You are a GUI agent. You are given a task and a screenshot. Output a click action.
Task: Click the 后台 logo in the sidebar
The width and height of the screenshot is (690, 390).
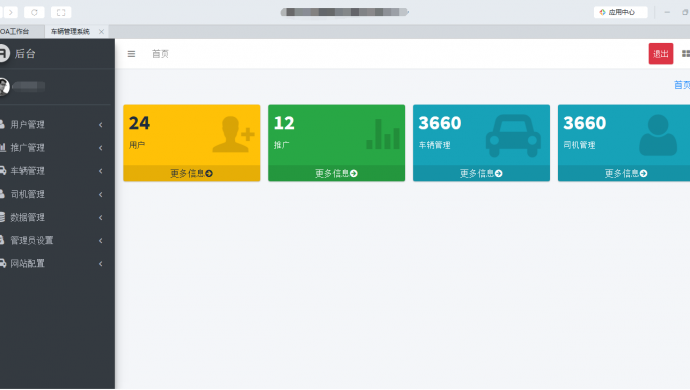[x=18, y=54]
